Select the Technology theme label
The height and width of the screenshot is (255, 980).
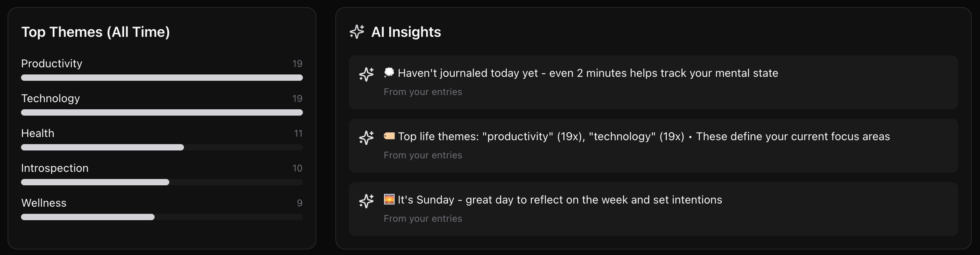click(50, 99)
